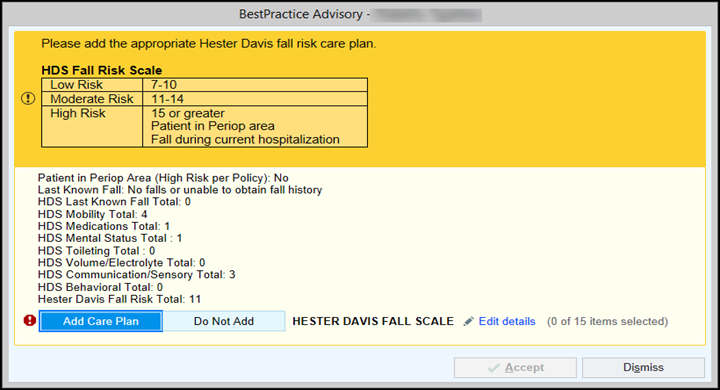
Task: Click 'Hester Davis Fall Risk Total: 11' line
Action: [x=119, y=299]
